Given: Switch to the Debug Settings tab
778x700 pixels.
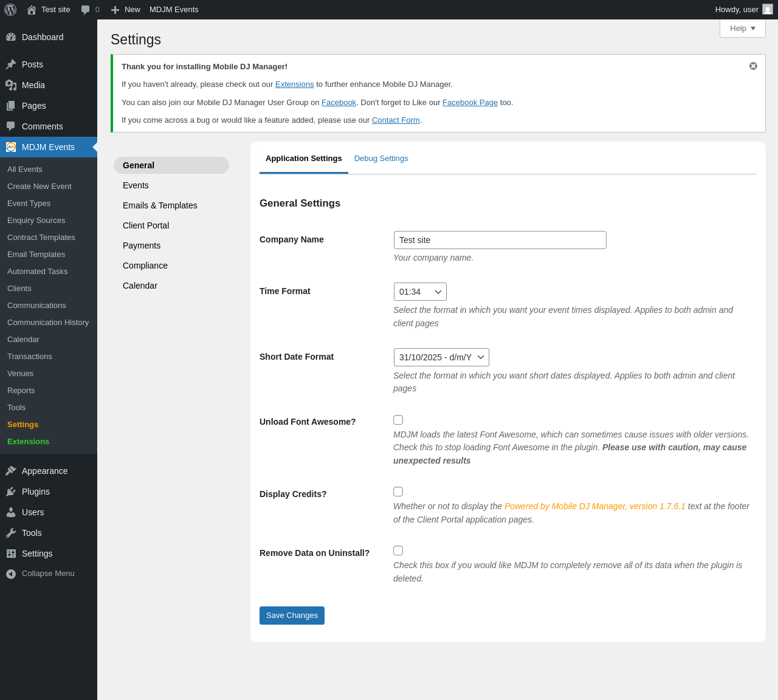Looking at the screenshot, I should 381,159.
